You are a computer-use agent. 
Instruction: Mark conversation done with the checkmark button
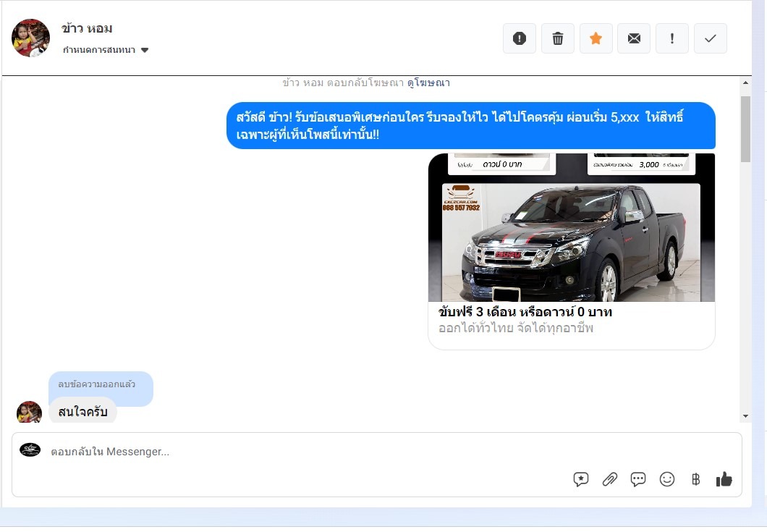[x=710, y=38]
